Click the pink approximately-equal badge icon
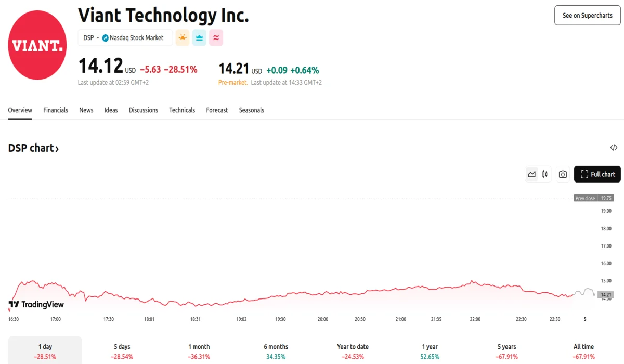 216,38
